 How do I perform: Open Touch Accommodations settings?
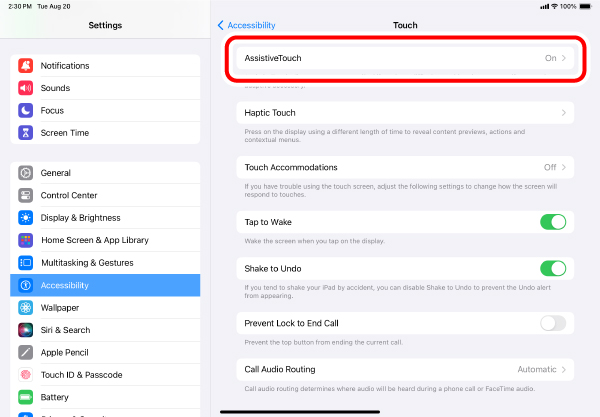(405, 167)
